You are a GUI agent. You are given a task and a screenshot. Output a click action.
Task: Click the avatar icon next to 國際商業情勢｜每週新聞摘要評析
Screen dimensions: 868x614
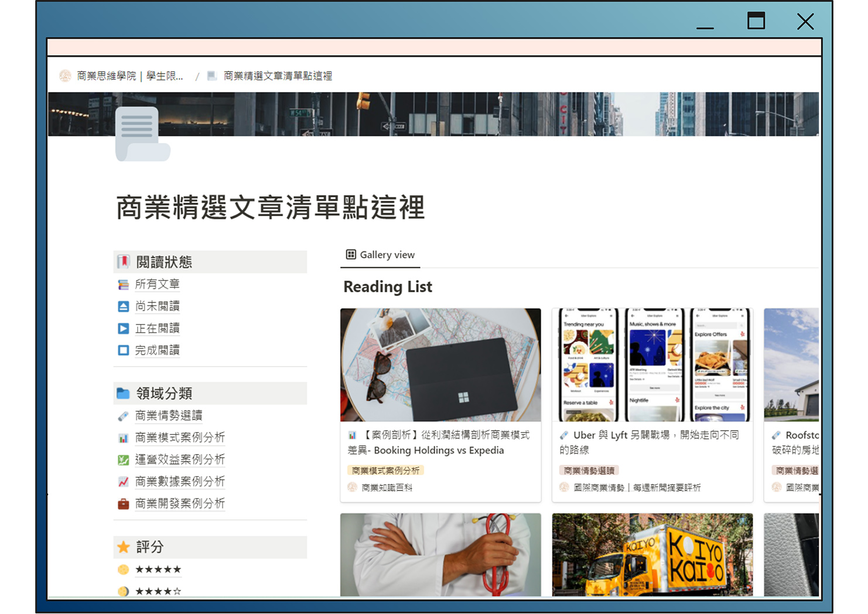pos(564,487)
